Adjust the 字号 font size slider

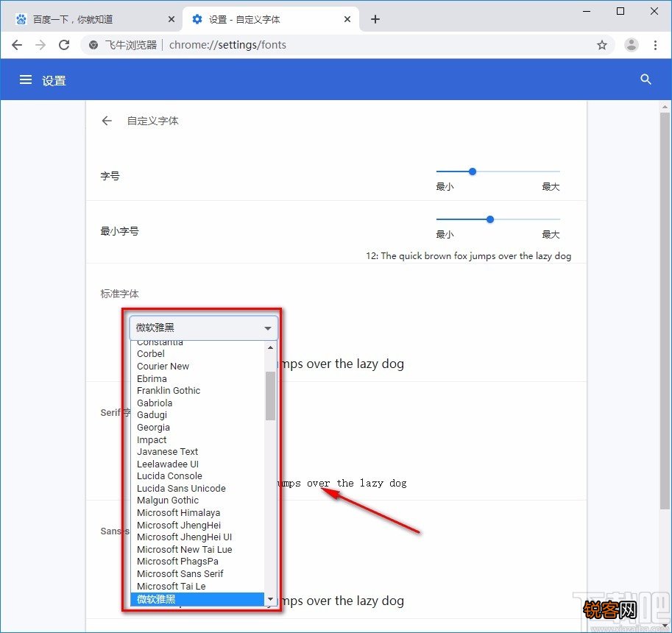pos(498,171)
